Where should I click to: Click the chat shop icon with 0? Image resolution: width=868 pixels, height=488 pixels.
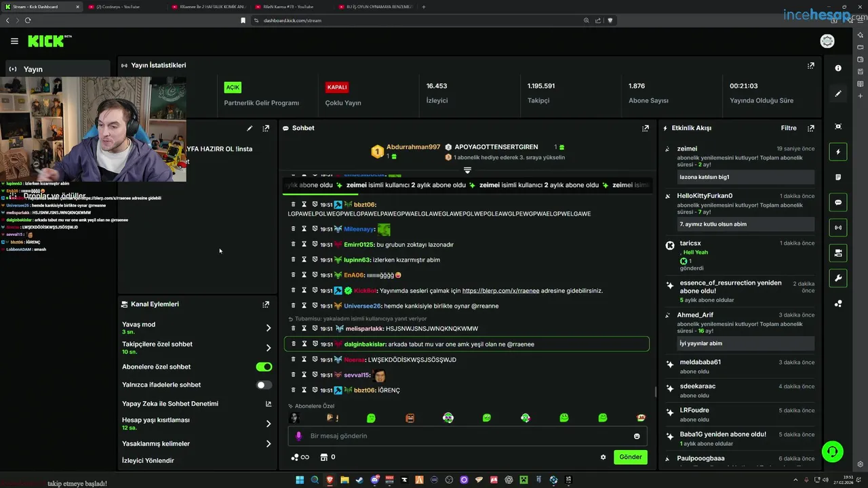pos(328,457)
